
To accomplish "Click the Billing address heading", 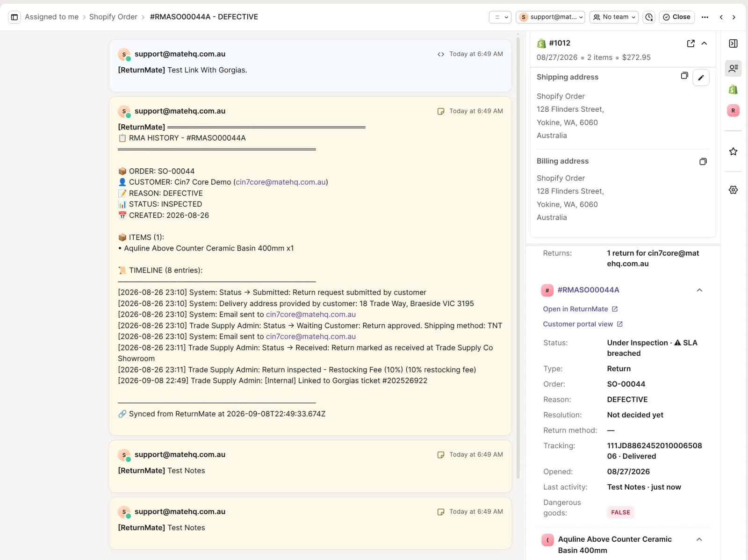I will [562, 161].
